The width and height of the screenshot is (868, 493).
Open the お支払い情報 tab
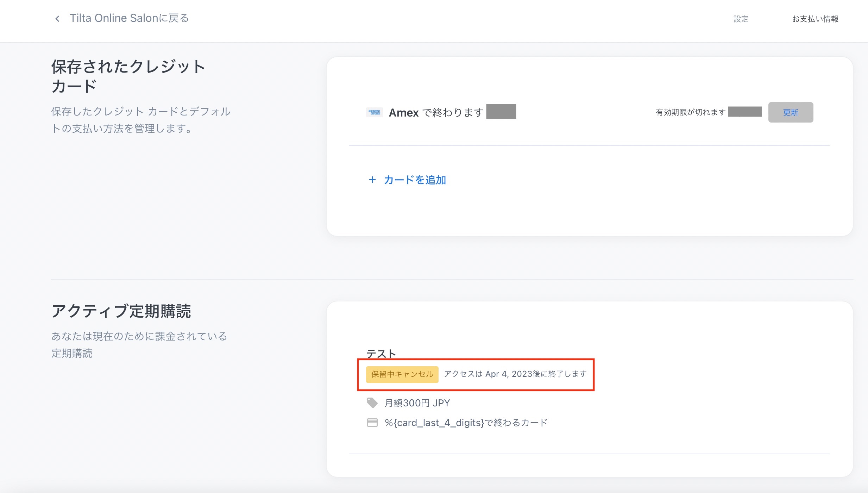click(x=815, y=19)
